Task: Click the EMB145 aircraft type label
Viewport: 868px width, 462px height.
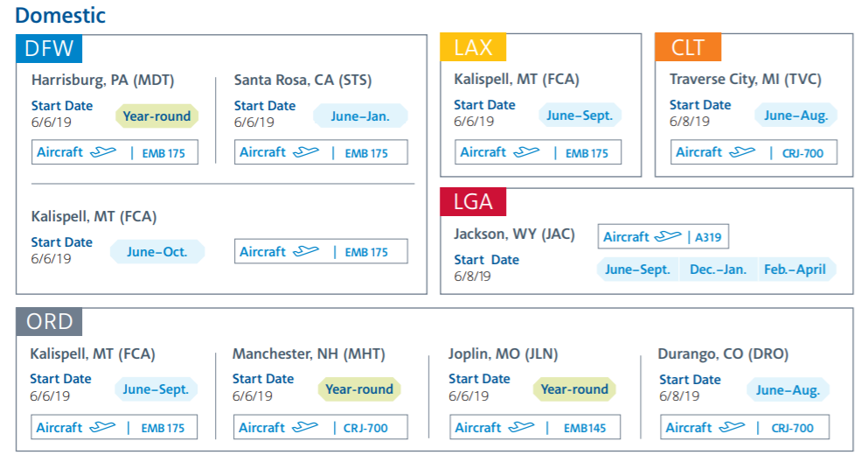Action: 585,429
